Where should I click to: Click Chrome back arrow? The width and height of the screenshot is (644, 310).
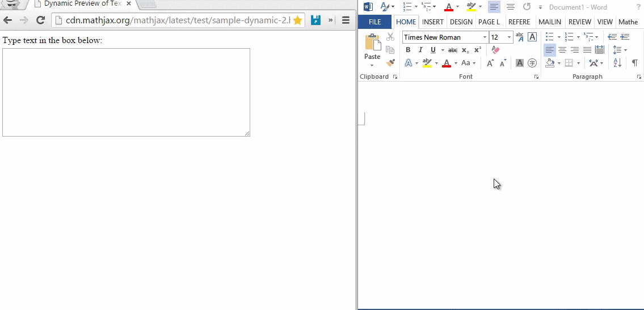pyautogui.click(x=8, y=20)
